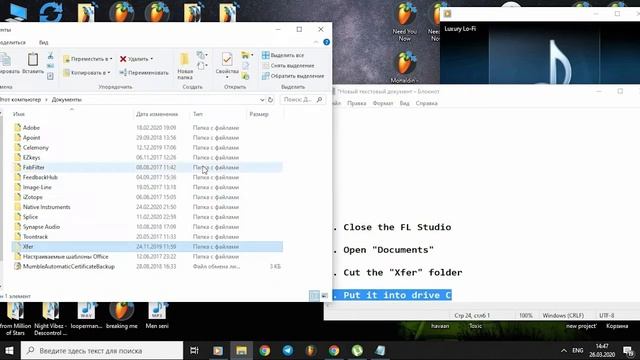
Task: Open the 'Правка' menu in Notepad
Action: point(356,103)
